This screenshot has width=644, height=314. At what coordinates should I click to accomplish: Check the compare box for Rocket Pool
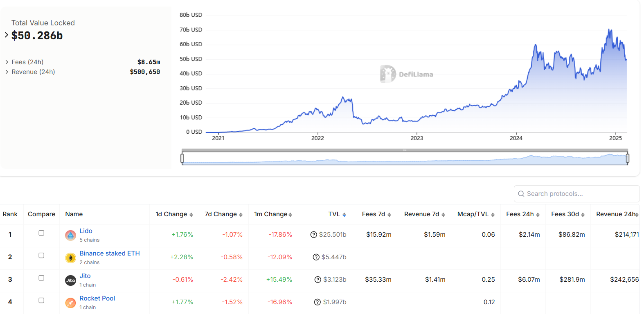click(x=41, y=301)
